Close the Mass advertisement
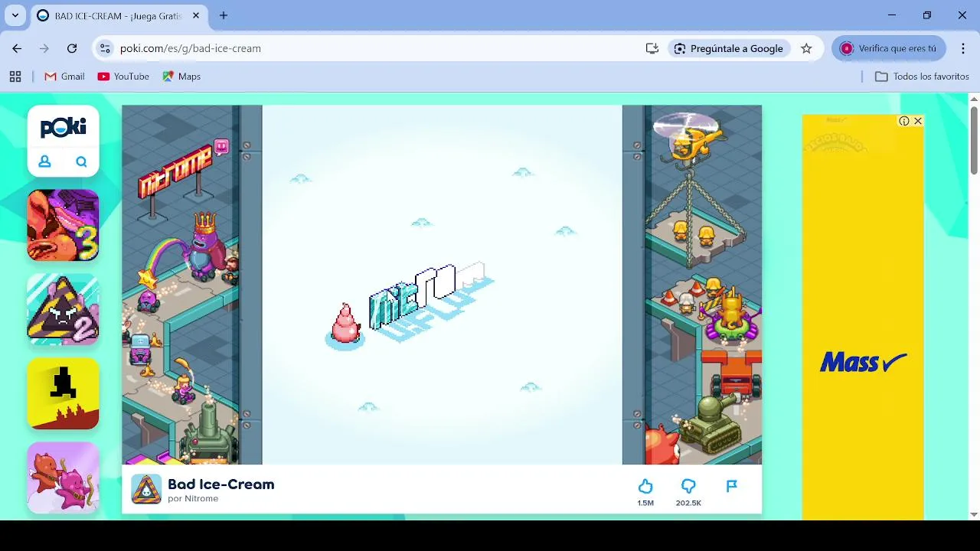The height and width of the screenshot is (551, 980). point(917,121)
